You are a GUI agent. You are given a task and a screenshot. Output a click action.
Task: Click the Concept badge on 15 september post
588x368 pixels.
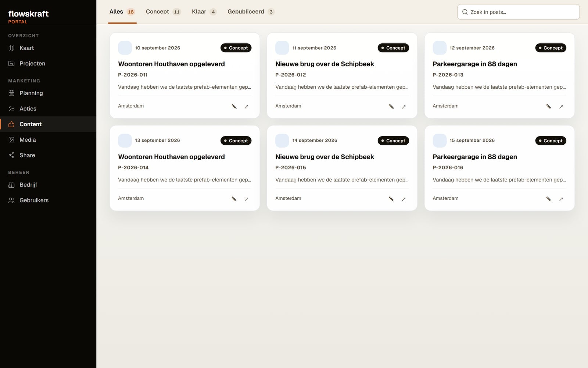[551, 141]
